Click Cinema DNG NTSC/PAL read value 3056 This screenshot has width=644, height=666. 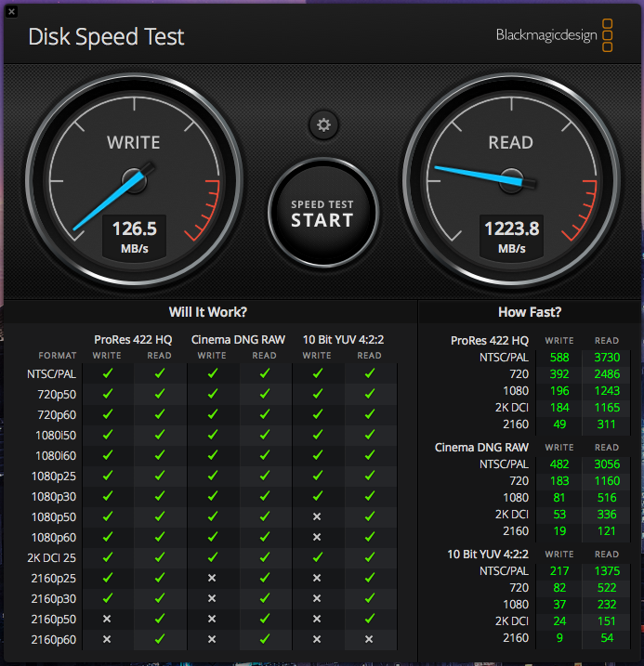coord(607,464)
